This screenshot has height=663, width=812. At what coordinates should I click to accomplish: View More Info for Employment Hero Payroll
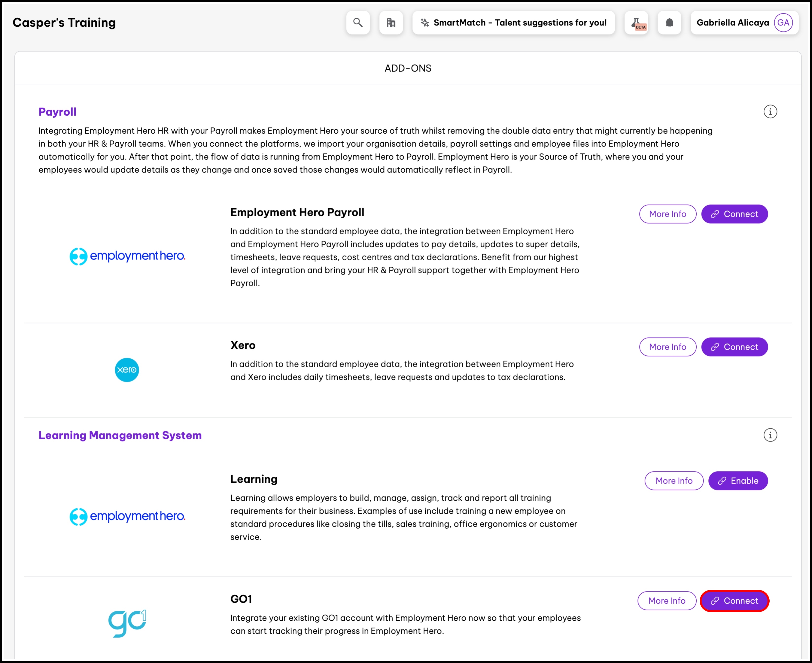tap(667, 214)
